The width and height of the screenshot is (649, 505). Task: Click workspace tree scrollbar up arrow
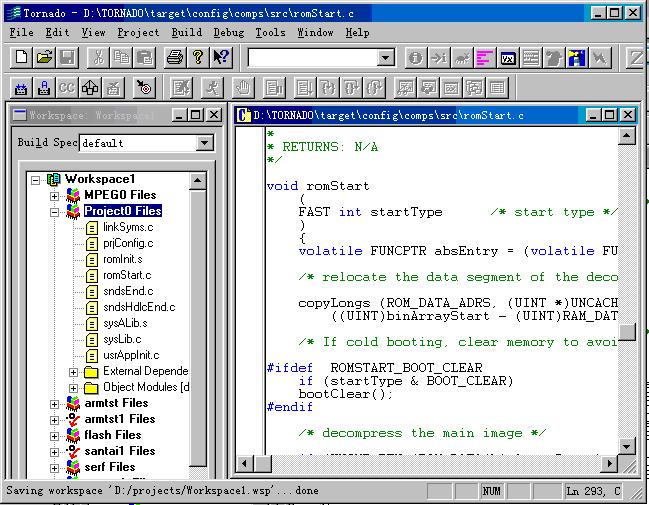coord(197,180)
